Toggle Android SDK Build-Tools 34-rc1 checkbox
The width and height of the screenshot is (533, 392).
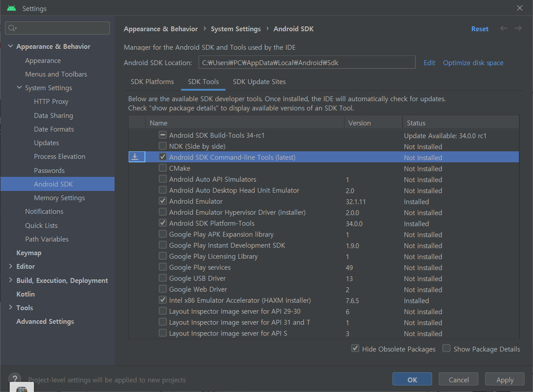tap(163, 135)
